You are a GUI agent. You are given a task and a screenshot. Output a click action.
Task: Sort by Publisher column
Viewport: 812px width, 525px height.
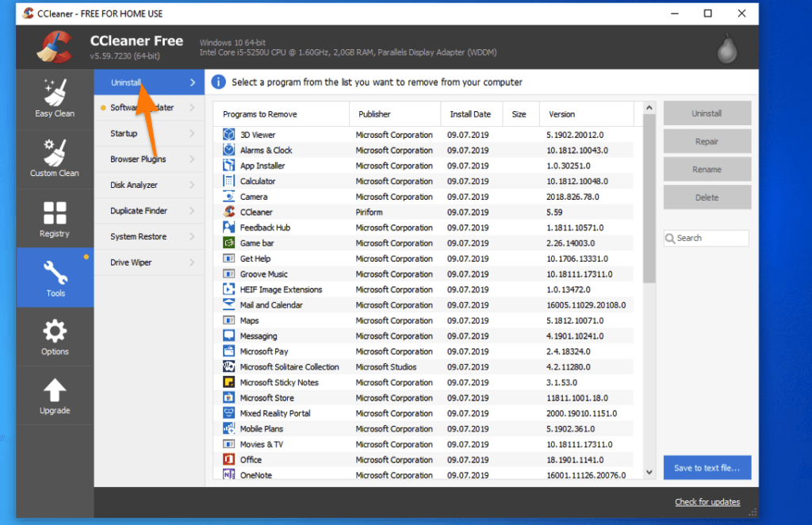pos(395,114)
